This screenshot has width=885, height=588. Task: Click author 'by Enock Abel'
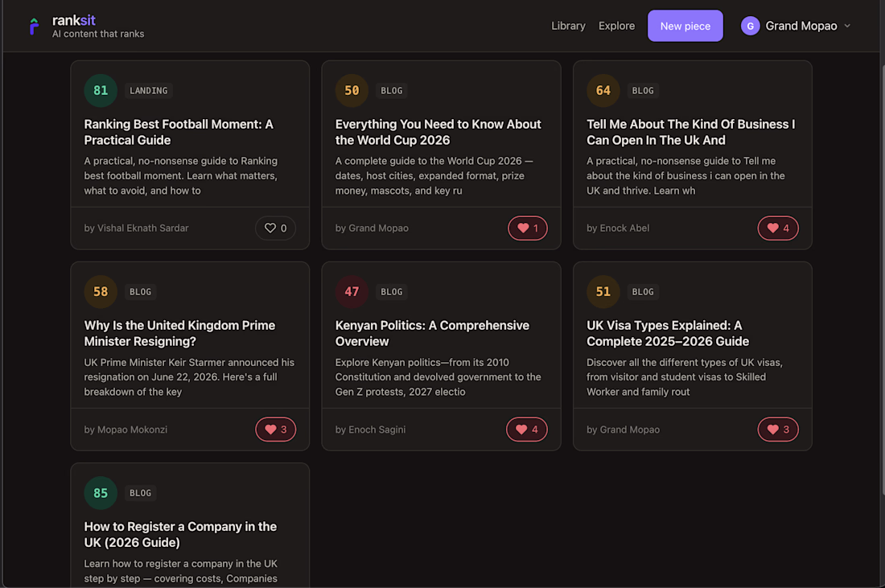[617, 228]
